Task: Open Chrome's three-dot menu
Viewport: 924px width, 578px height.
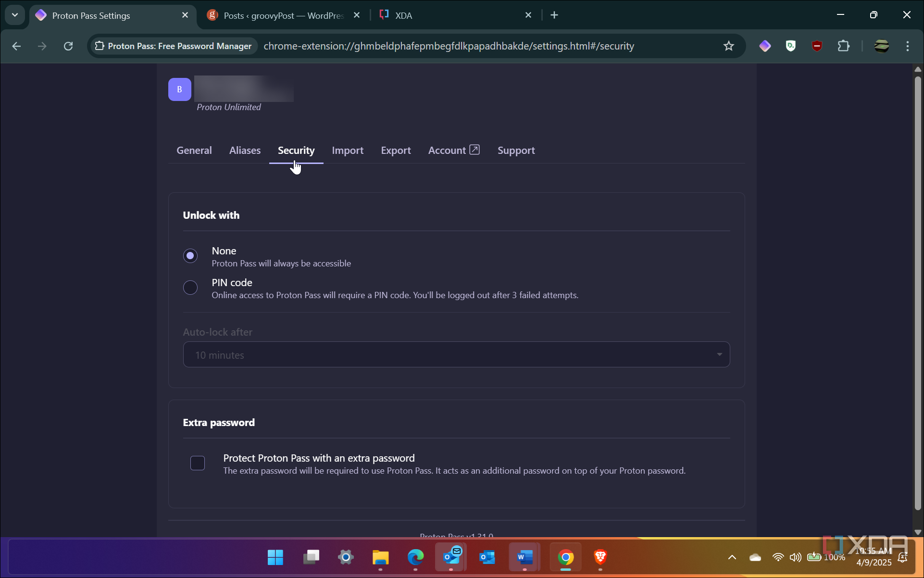Action: (908, 46)
